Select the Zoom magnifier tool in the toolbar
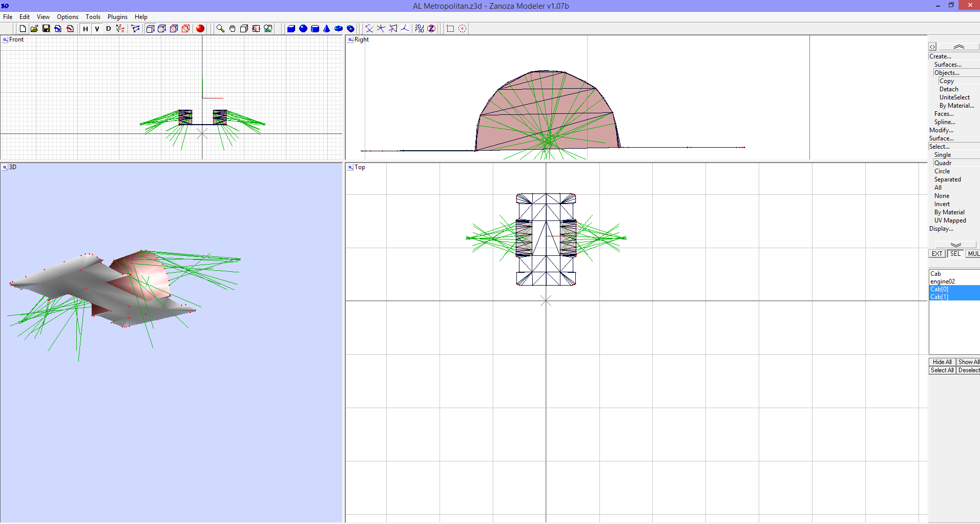This screenshot has height=524, width=980. 220,29
